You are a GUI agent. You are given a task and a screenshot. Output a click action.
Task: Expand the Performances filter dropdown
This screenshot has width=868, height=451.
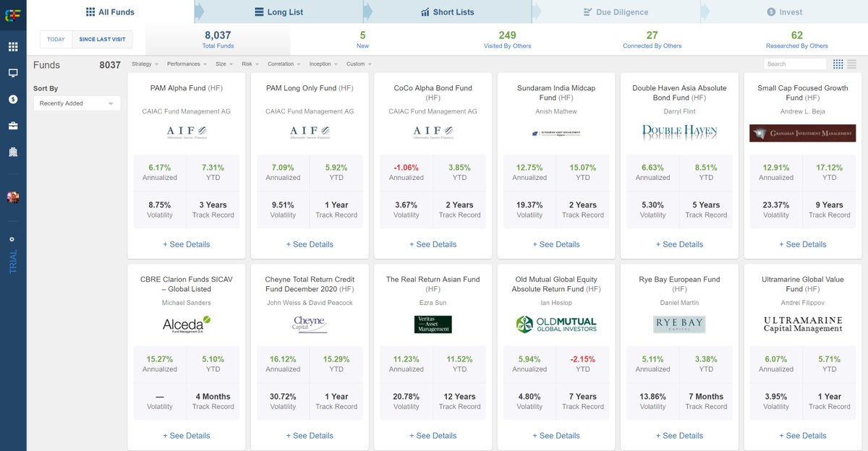pos(187,64)
